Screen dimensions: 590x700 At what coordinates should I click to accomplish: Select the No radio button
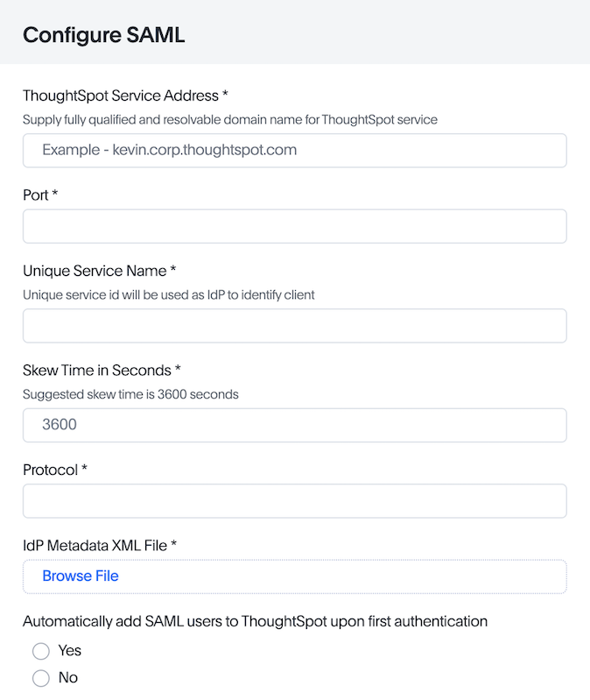(41, 677)
